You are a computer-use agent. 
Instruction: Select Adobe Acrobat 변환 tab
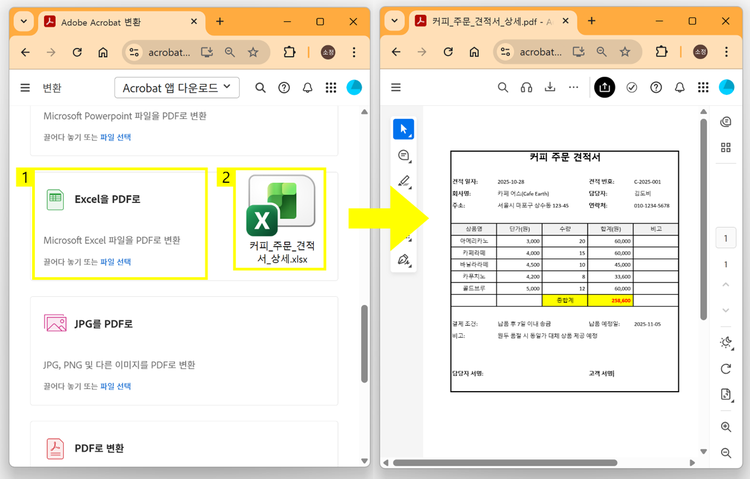point(120,22)
